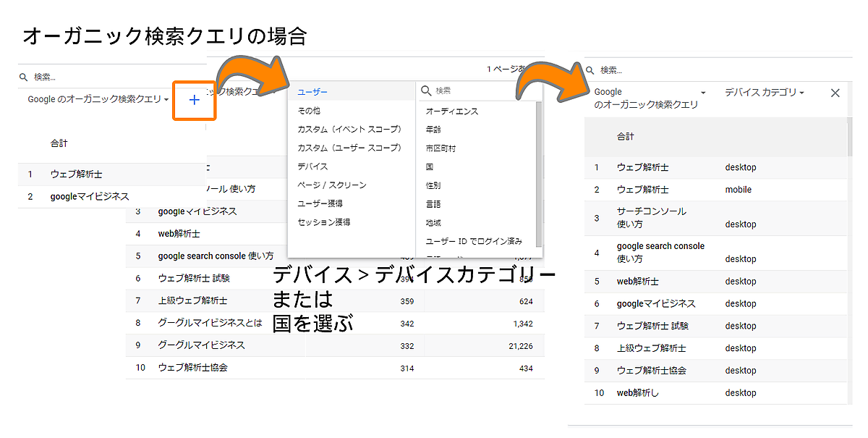Pick セッション獲得 from category list

coord(323,222)
